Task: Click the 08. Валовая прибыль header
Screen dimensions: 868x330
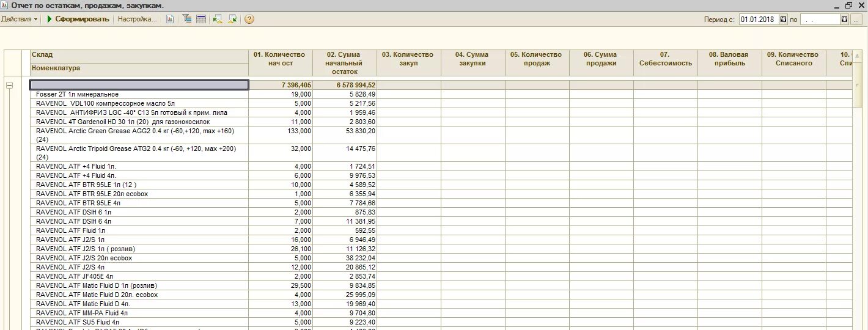Action: [730, 63]
